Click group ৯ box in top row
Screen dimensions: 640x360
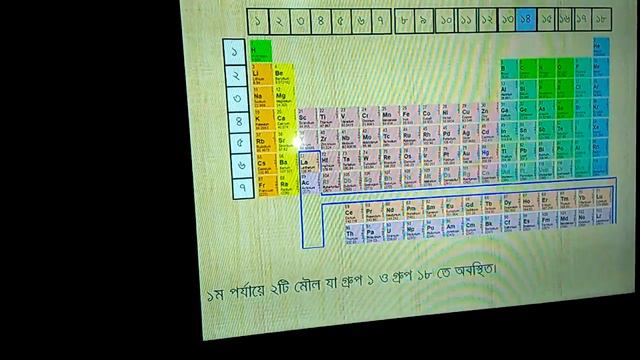pos(424,20)
